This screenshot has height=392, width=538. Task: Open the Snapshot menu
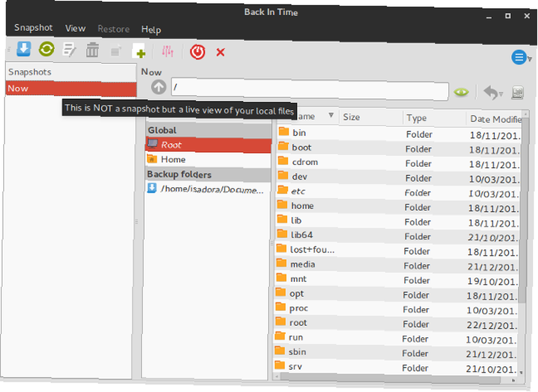(x=33, y=27)
